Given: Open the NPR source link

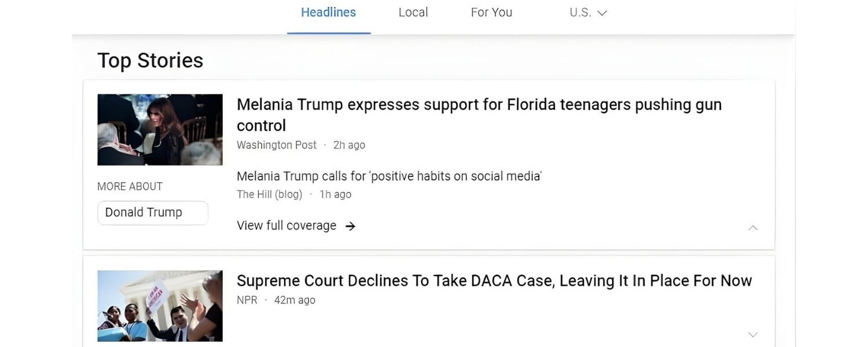Looking at the screenshot, I should point(247,300).
